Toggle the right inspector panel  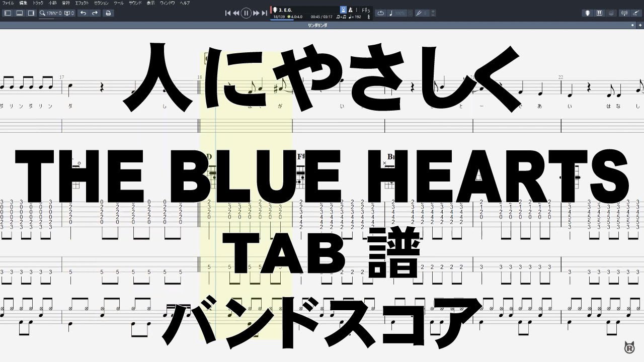31,13
